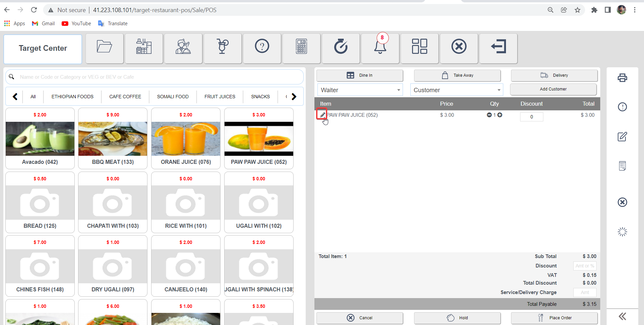This screenshot has width=644, height=325.
Task: Select SNACKS category
Action: click(261, 97)
